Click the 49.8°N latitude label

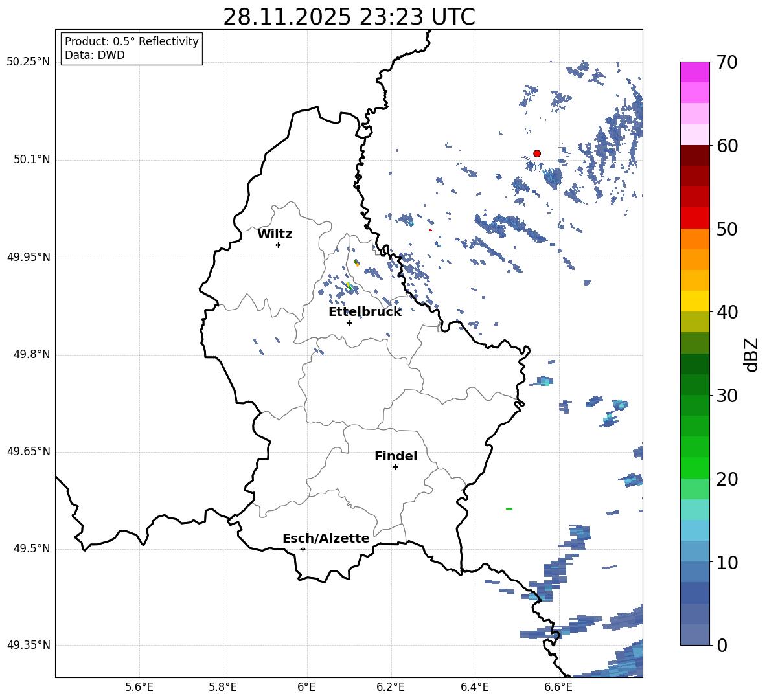click(32, 354)
